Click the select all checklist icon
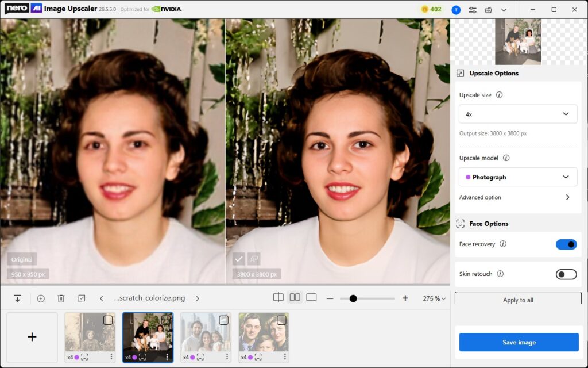 (x=81, y=298)
